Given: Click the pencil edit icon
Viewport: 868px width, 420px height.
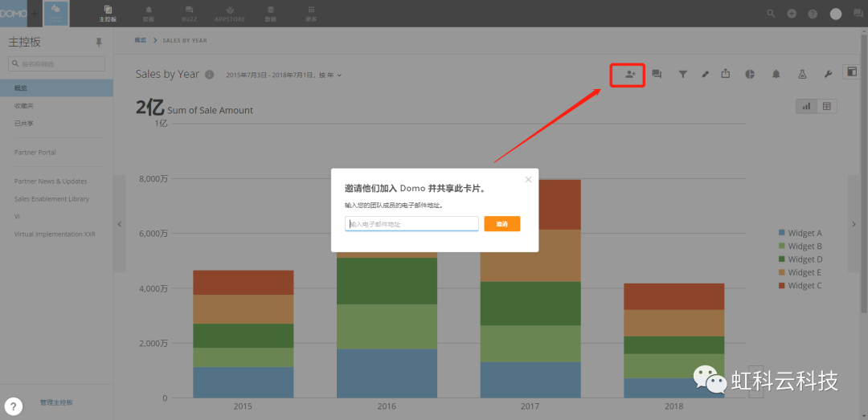Looking at the screenshot, I should (x=706, y=74).
